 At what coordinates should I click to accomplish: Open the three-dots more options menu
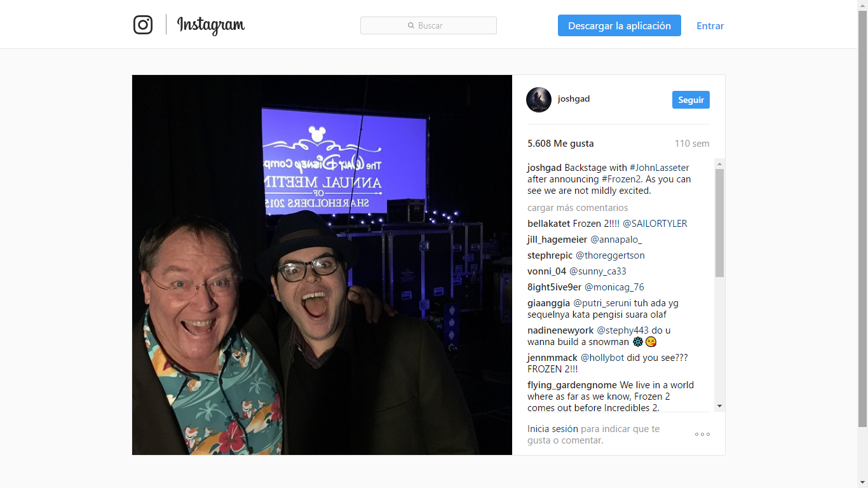tap(702, 434)
